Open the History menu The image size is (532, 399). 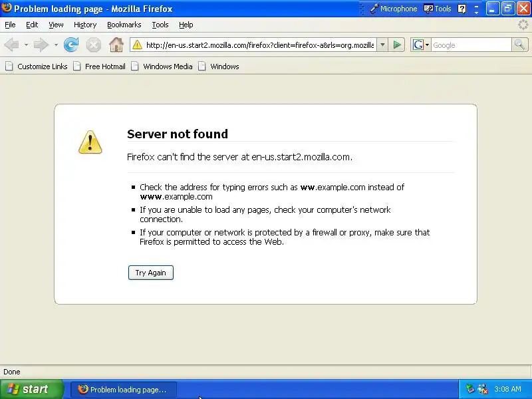(x=85, y=25)
